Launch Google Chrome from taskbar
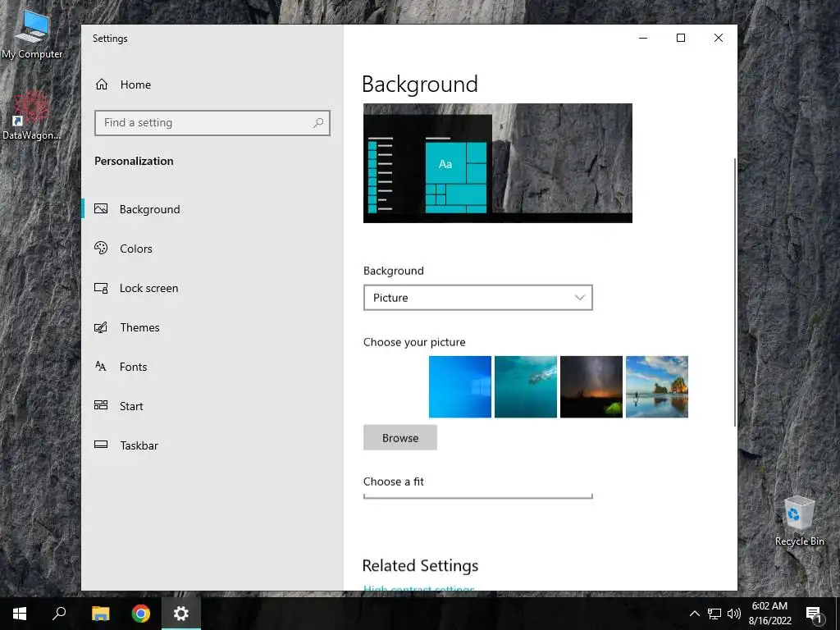840x630 pixels. 141,614
